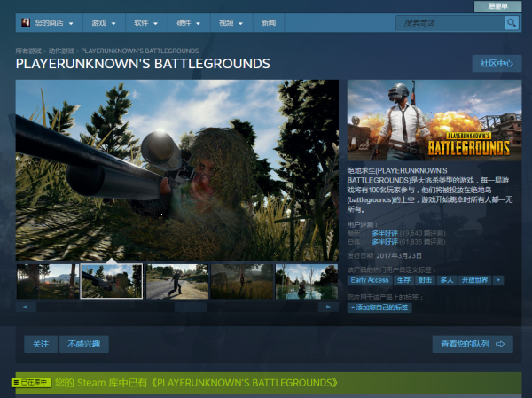
Task: Click the user avatar in store menu
Action: [26, 23]
